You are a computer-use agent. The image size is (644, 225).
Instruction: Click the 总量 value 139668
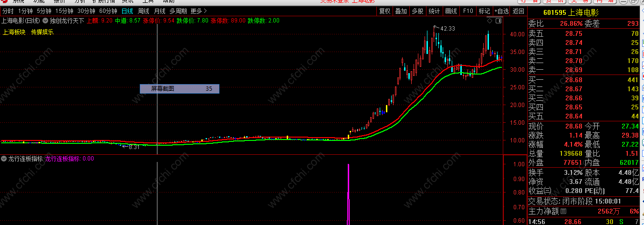(571, 153)
